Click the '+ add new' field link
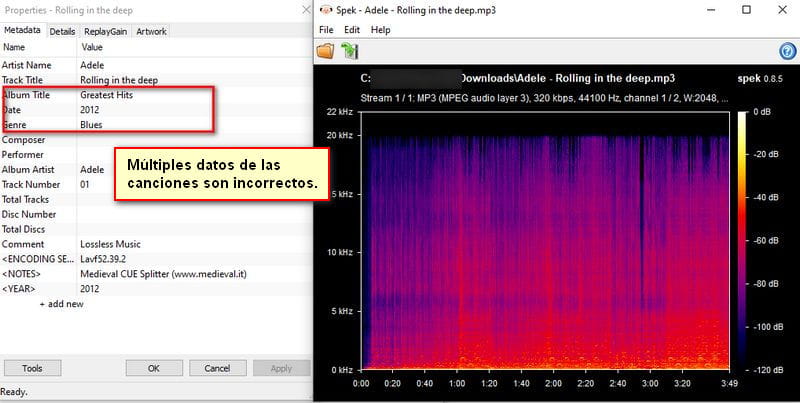Viewport: 800px width, 403px height. pyautogui.click(x=62, y=304)
